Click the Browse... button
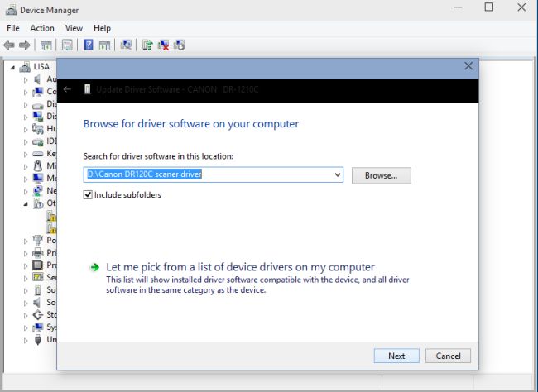The image size is (538, 392). click(x=382, y=175)
